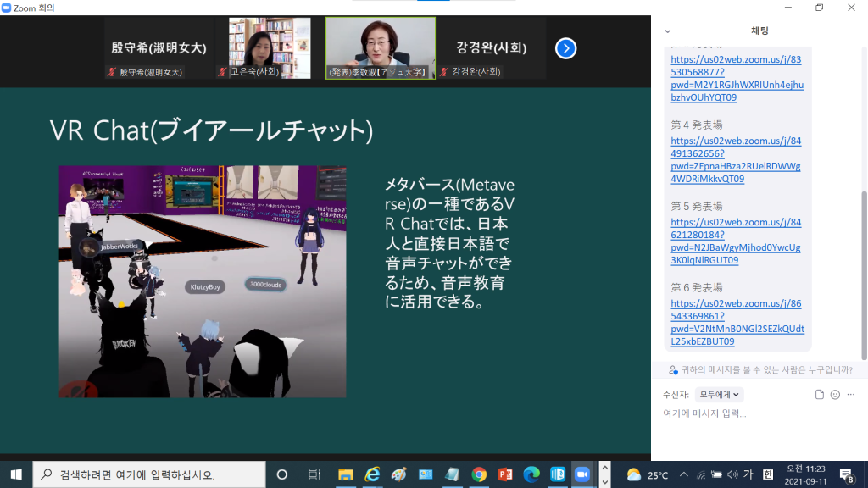The height and width of the screenshot is (488, 868).
Task: Open Google Chrome from taskbar
Action: [479, 474]
